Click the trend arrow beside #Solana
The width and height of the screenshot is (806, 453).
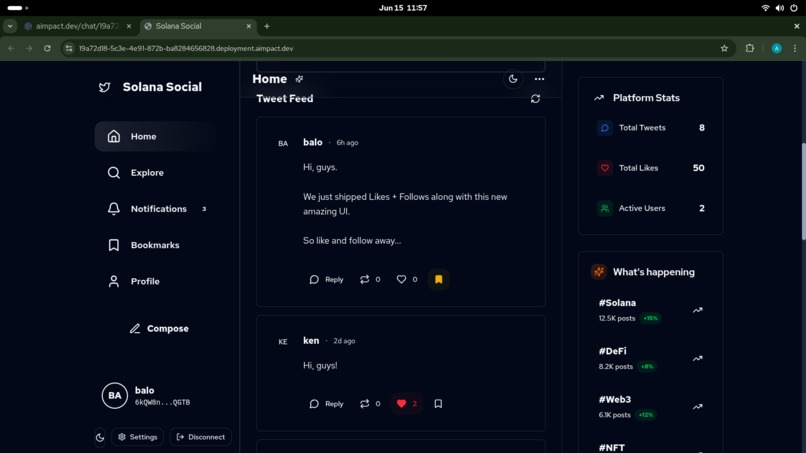point(698,310)
